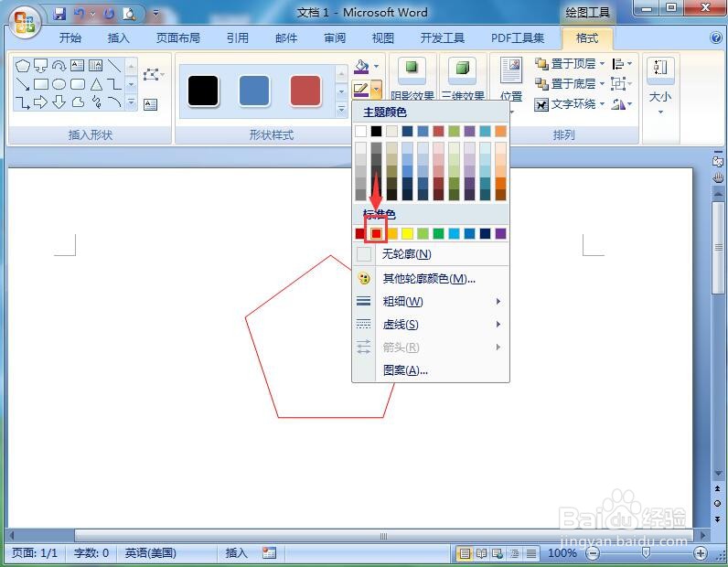Screen dimensions: 728x567
Task: Open 其他轮廓颜色(M)... dialog
Action: (x=431, y=279)
